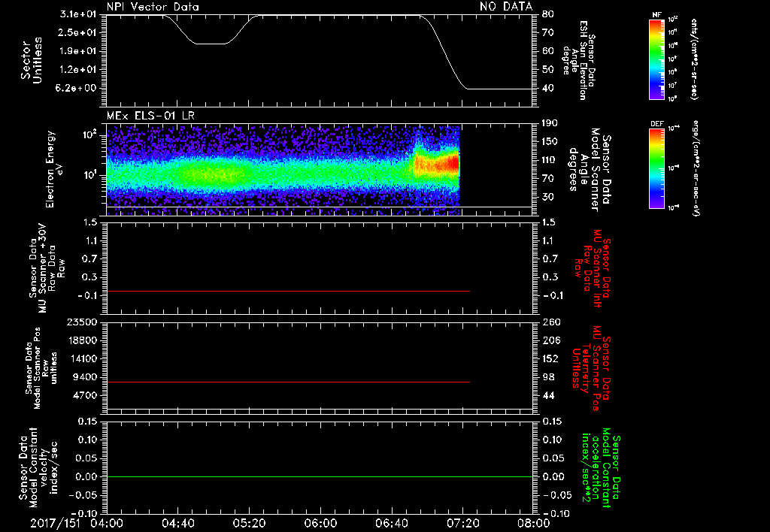Click the 1.2e+01 Sector tick label

click(78, 70)
